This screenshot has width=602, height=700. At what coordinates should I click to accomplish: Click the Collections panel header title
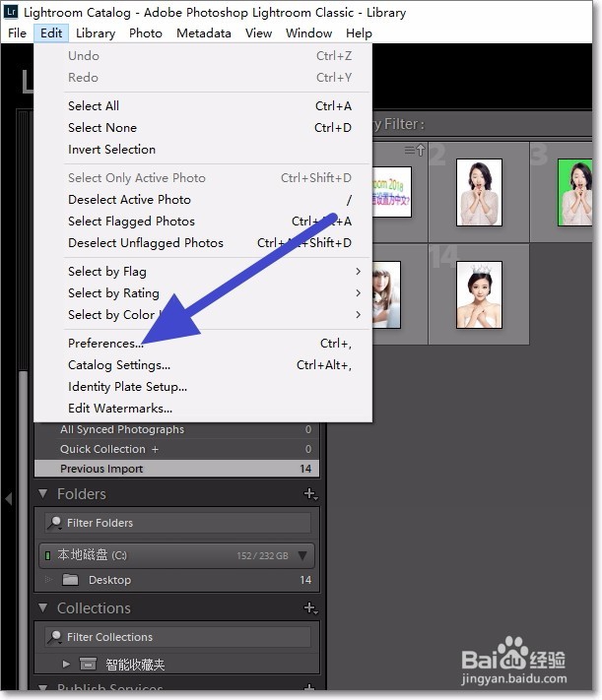pyautogui.click(x=94, y=608)
